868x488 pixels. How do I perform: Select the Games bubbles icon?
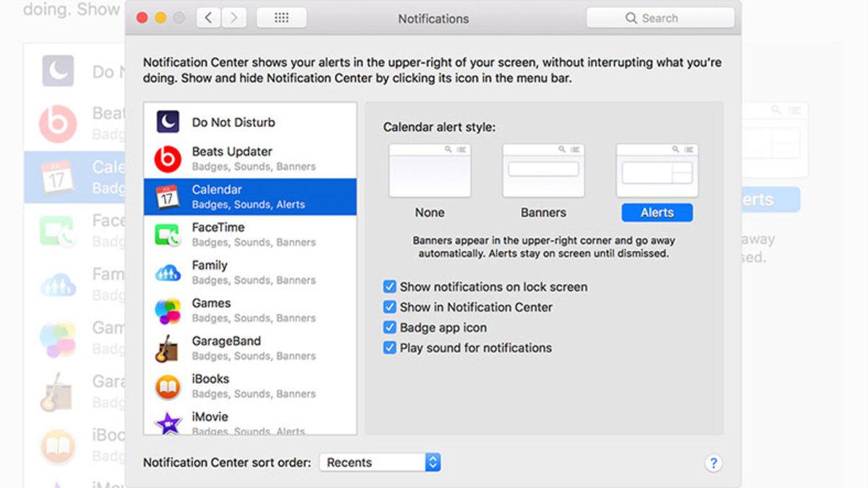[x=168, y=311]
